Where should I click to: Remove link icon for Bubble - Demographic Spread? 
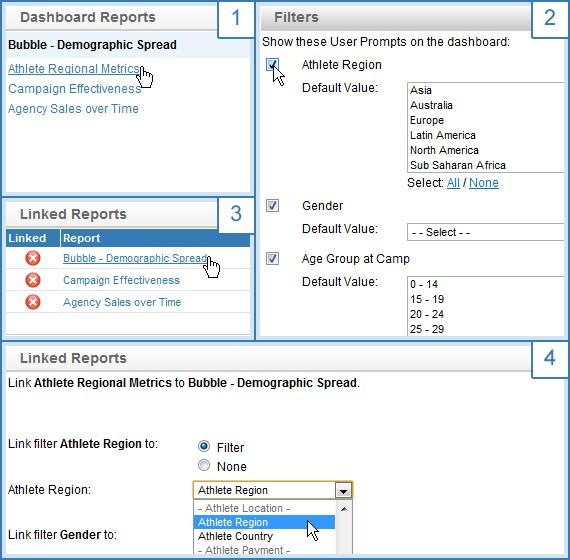(33, 258)
